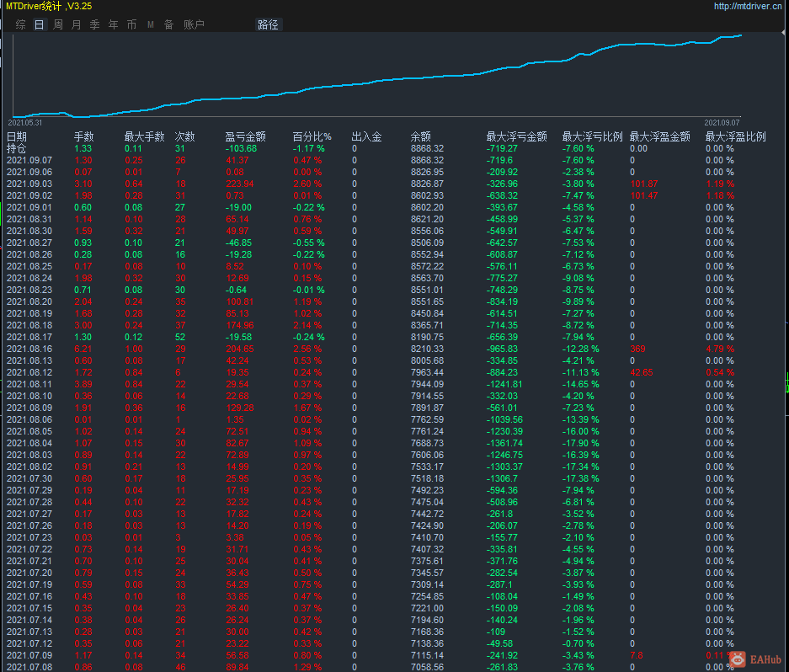Click the 最大手数 column header
This screenshot has height=672, width=789.
click(x=145, y=136)
